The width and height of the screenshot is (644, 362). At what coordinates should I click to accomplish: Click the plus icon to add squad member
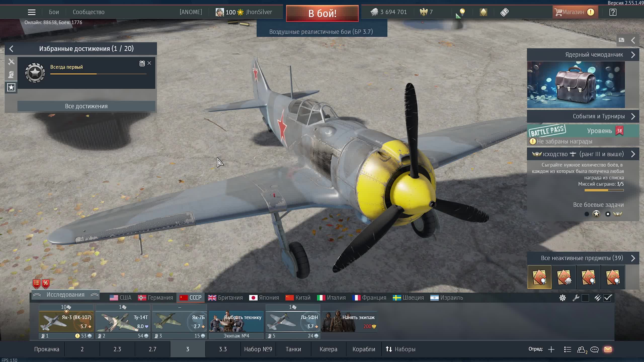[x=551, y=349]
